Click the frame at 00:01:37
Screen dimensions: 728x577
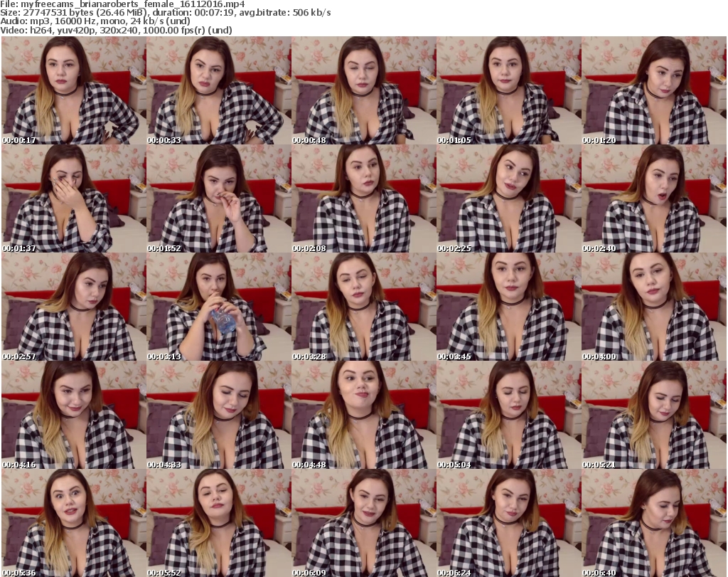[x=73, y=198]
